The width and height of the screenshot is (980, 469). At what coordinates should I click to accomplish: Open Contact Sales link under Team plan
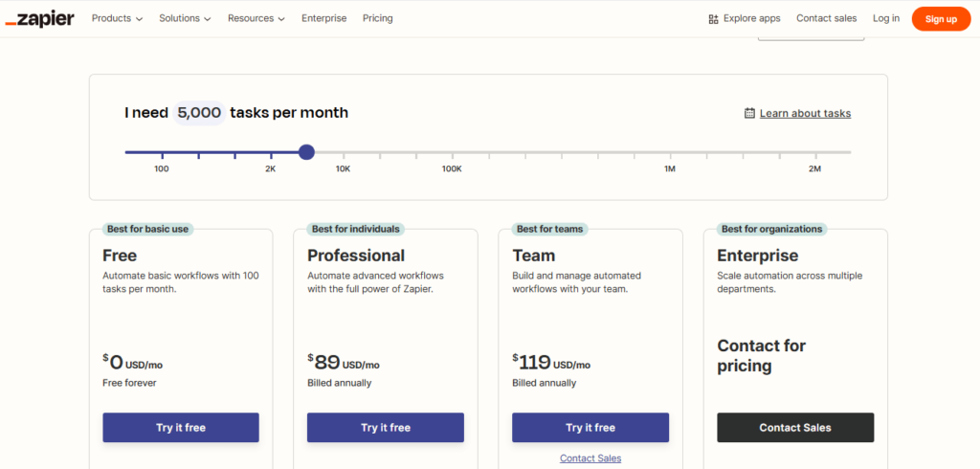click(590, 458)
